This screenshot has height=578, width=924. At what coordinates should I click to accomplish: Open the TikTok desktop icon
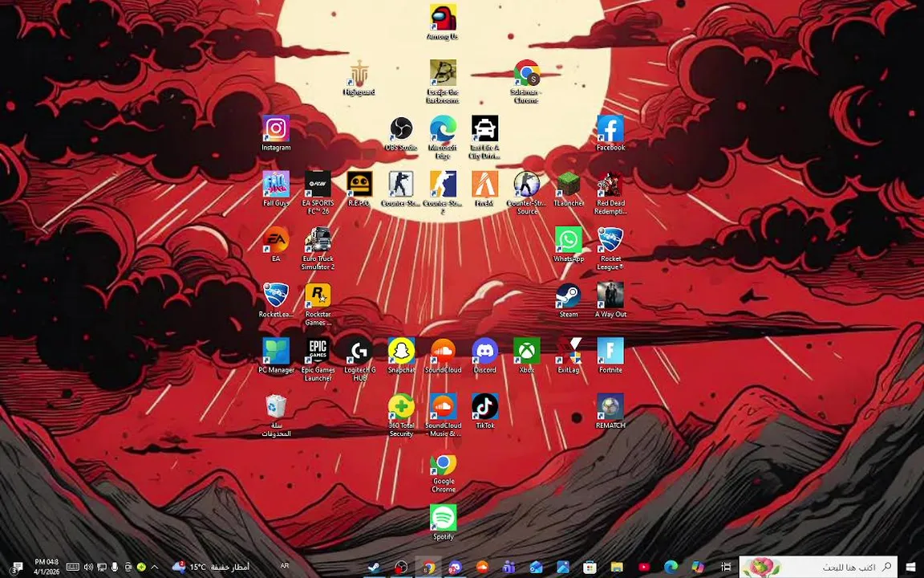484,411
